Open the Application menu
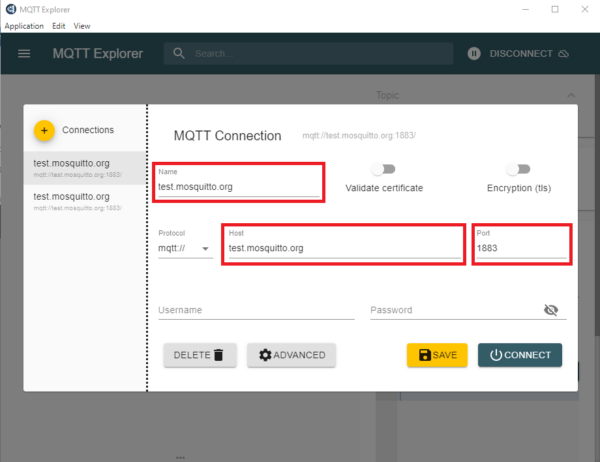The height and width of the screenshot is (462, 600). tap(24, 26)
